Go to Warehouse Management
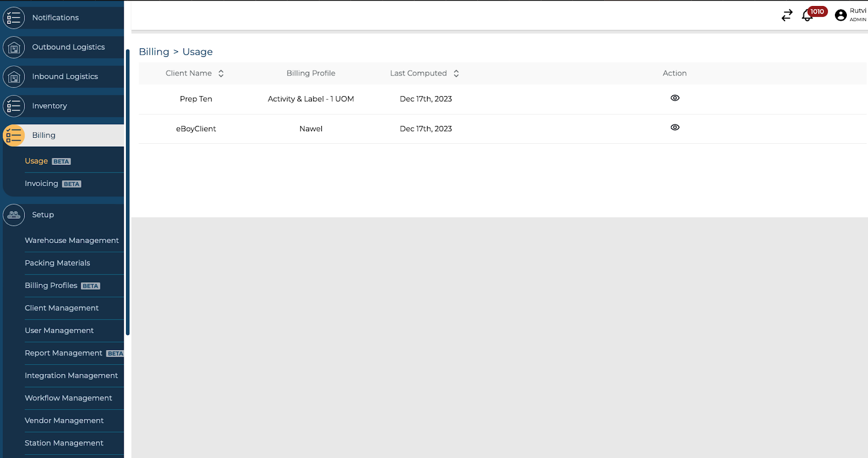The width and height of the screenshot is (868, 458). click(72, 240)
